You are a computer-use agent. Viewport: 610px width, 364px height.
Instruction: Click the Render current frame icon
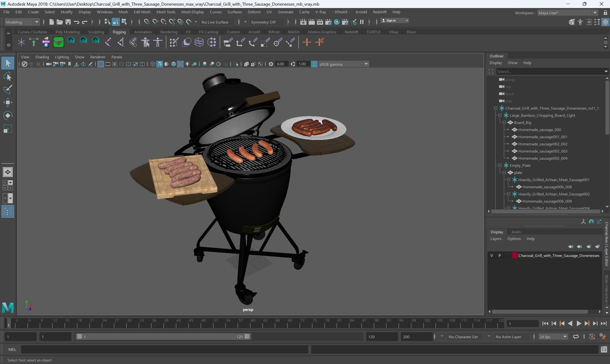[x=312, y=22]
